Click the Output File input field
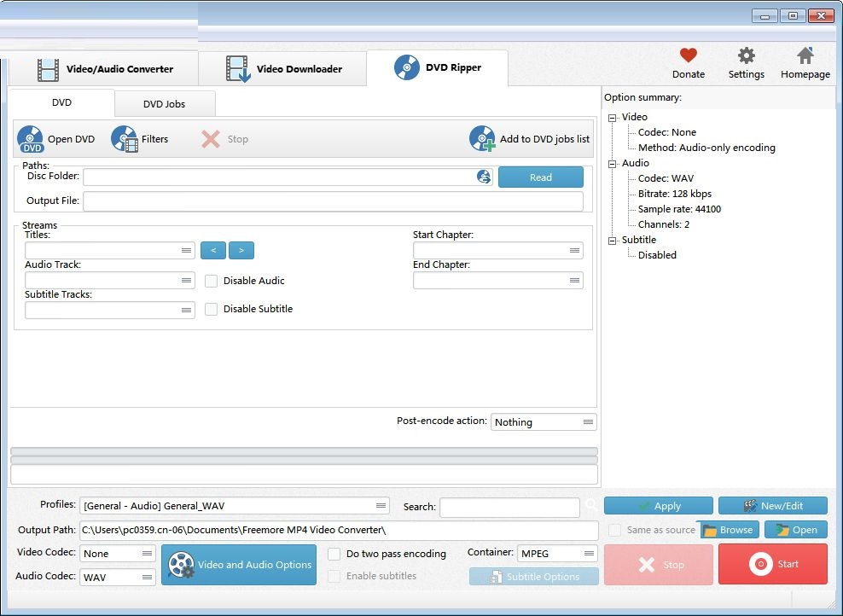Screen dimensions: 843x616 pos(334,201)
